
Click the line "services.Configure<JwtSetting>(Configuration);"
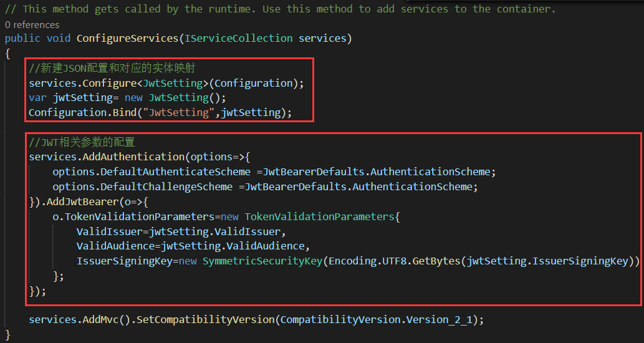tap(166, 83)
